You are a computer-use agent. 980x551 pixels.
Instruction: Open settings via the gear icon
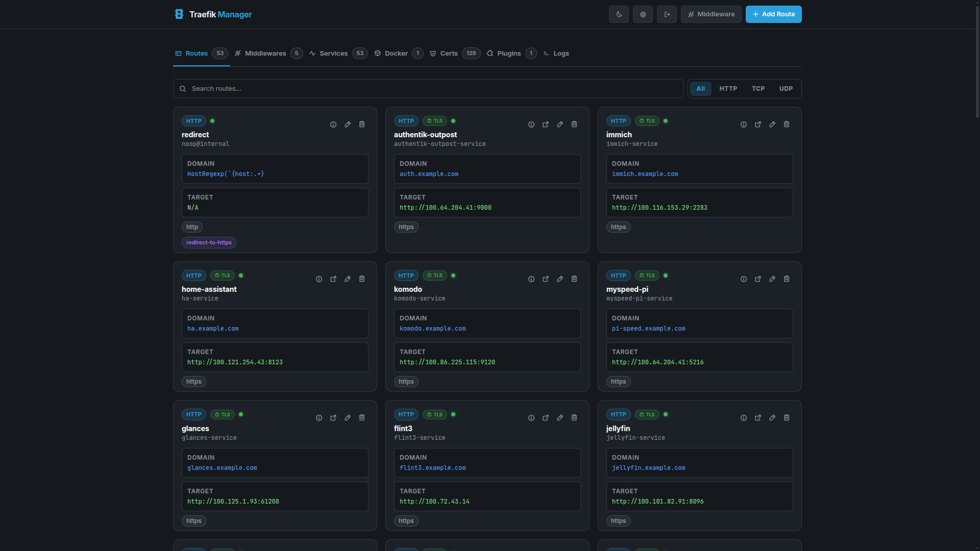coord(643,14)
